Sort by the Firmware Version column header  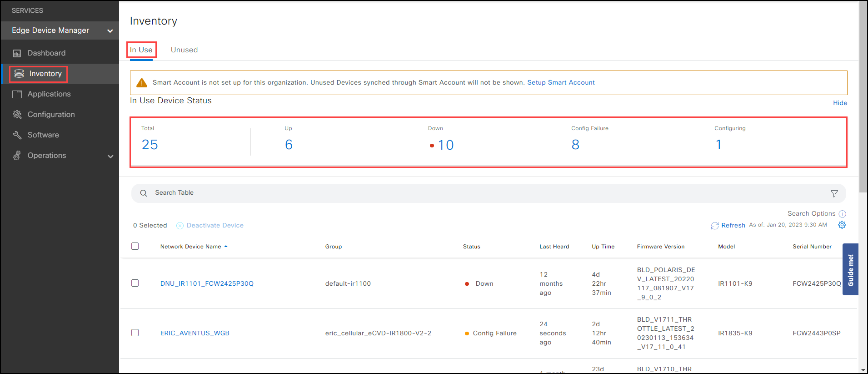coord(660,247)
